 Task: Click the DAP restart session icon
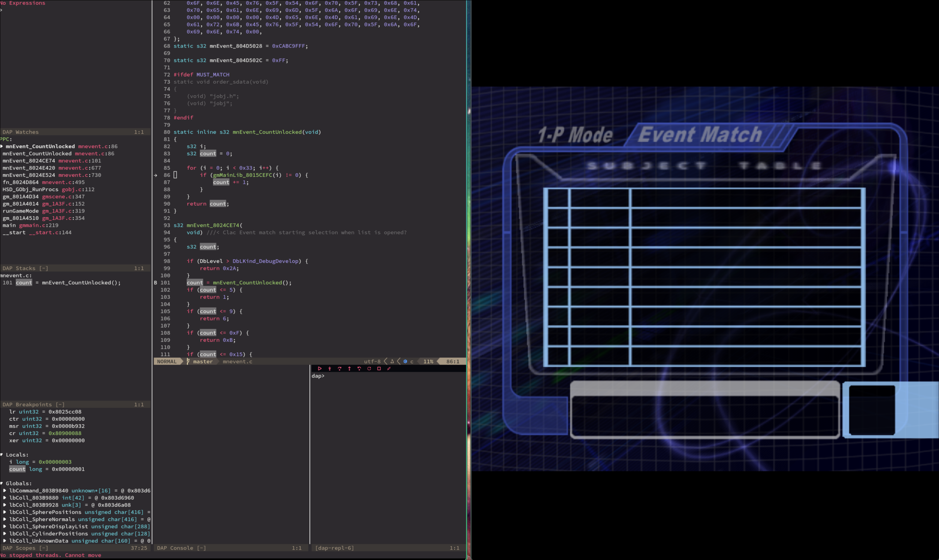click(x=369, y=369)
